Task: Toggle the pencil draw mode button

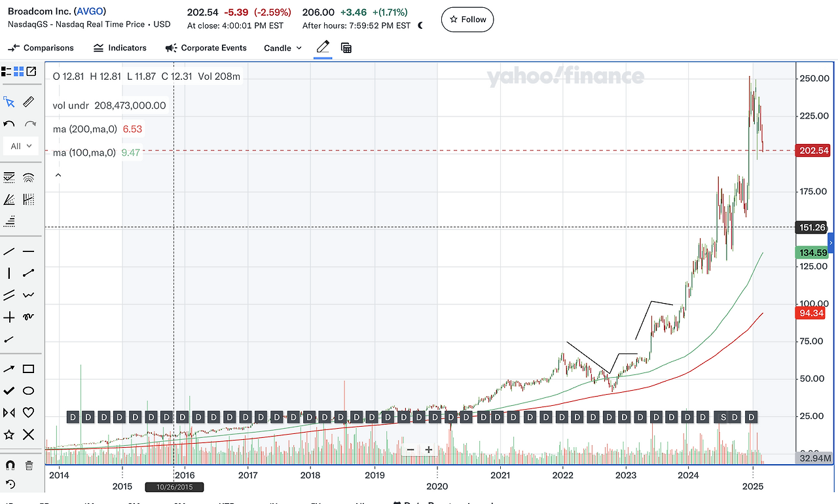Action: tap(323, 47)
